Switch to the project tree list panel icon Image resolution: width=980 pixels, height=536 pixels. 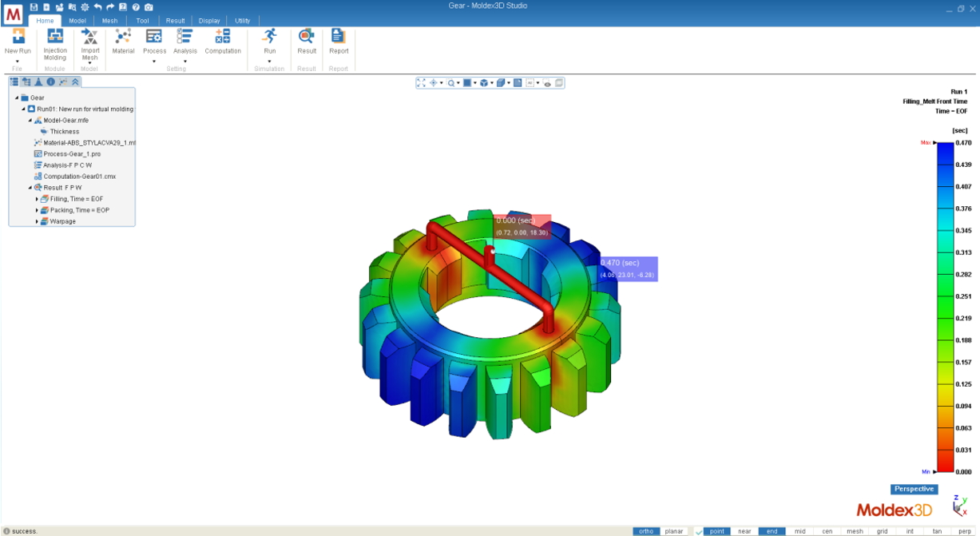(x=14, y=81)
